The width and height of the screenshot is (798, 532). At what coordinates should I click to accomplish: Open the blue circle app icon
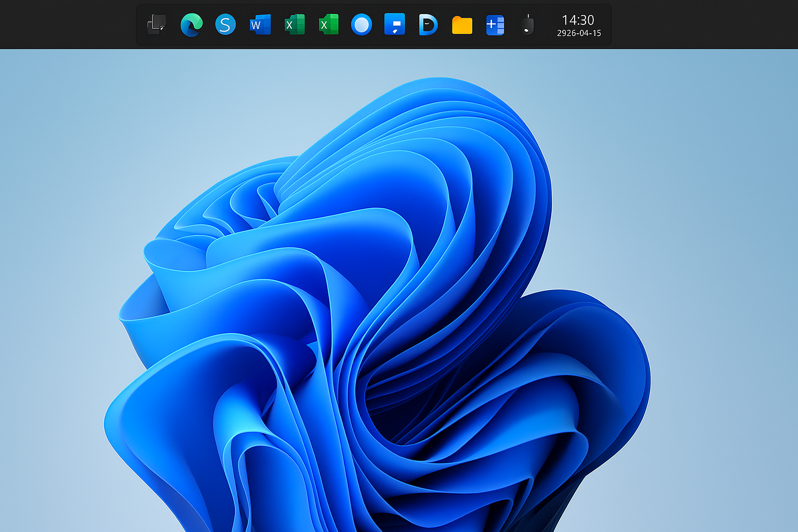(x=362, y=24)
